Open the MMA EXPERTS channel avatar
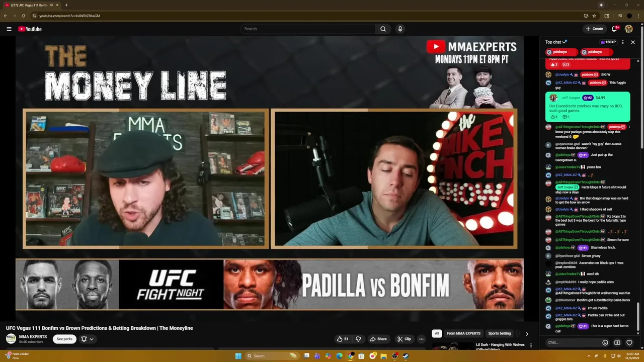 [x=11, y=339]
